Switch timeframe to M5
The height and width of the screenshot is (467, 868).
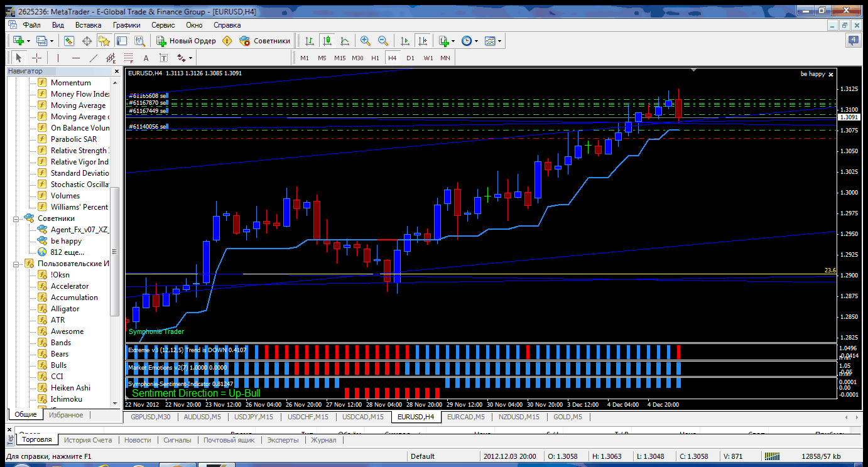322,58
